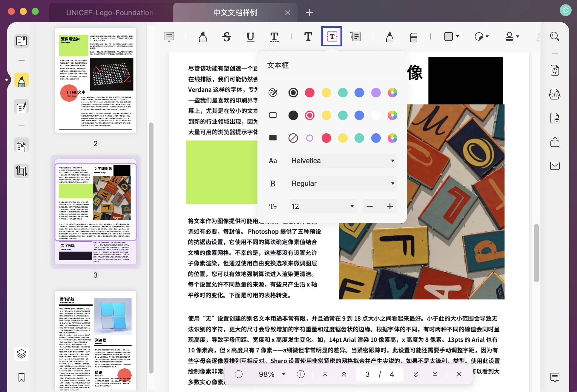
Task: Switch to edit PDF mode in sidebar
Action: [x=22, y=106]
